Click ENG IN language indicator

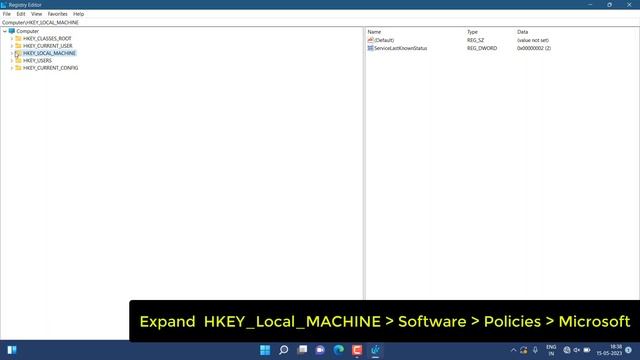(551, 350)
